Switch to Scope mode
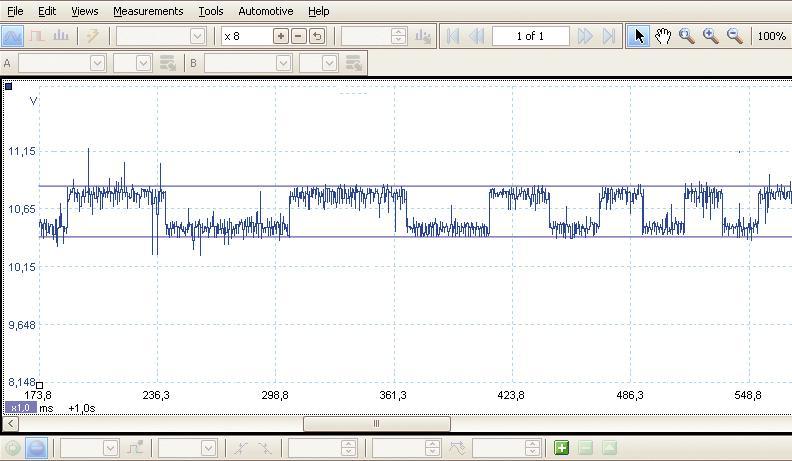The height and width of the screenshot is (461, 792). [12, 36]
